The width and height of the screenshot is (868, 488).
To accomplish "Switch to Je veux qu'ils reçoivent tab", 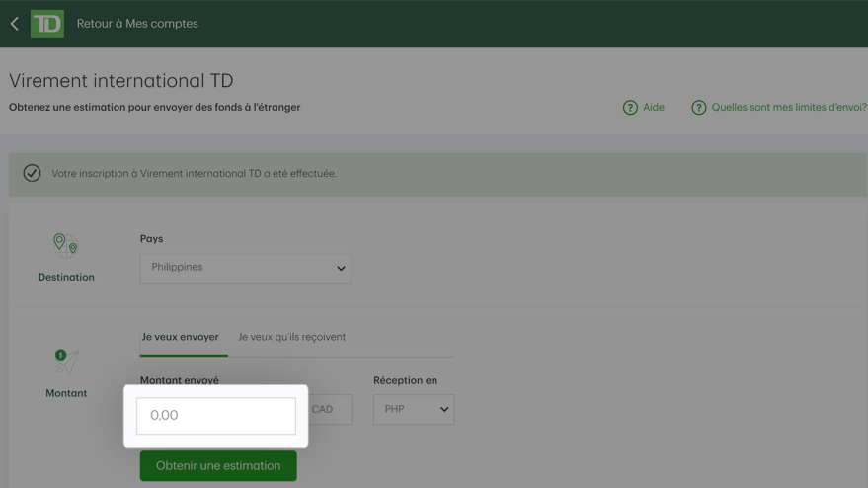I will coord(291,337).
